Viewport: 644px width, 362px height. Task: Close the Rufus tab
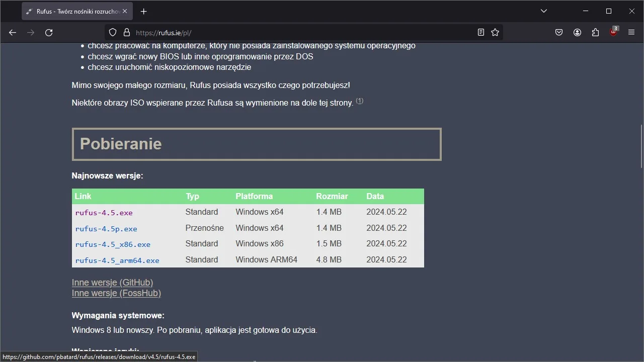(x=125, y=11)
